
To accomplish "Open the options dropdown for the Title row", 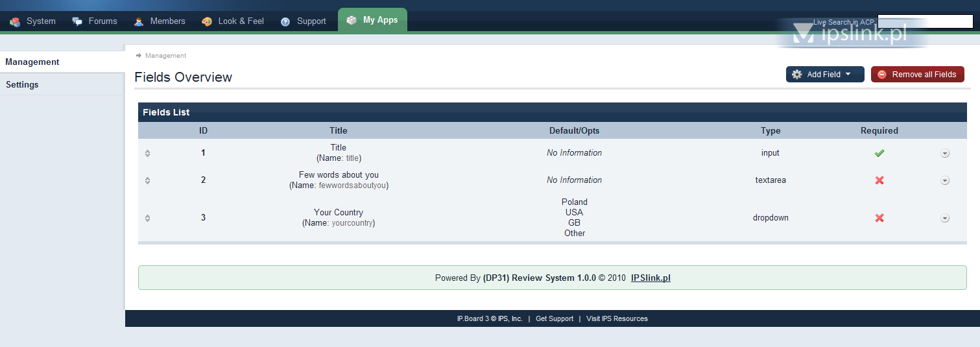I will (x=945, y=153).
